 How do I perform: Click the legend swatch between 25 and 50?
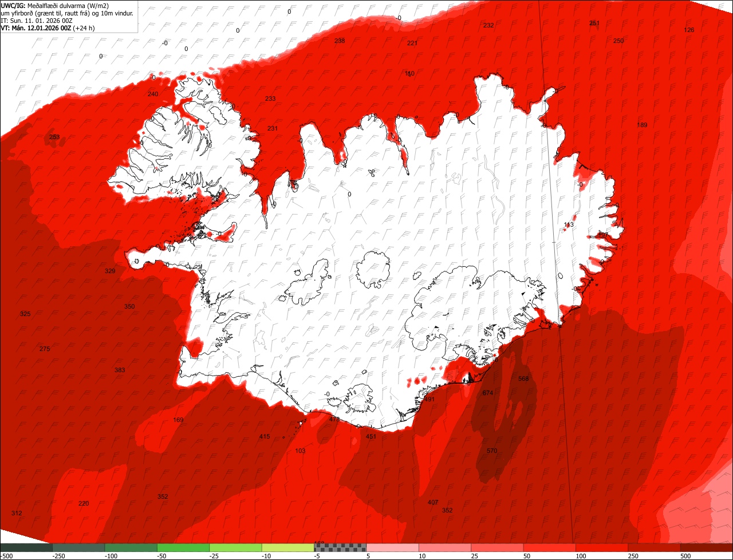tap(497, 547)
